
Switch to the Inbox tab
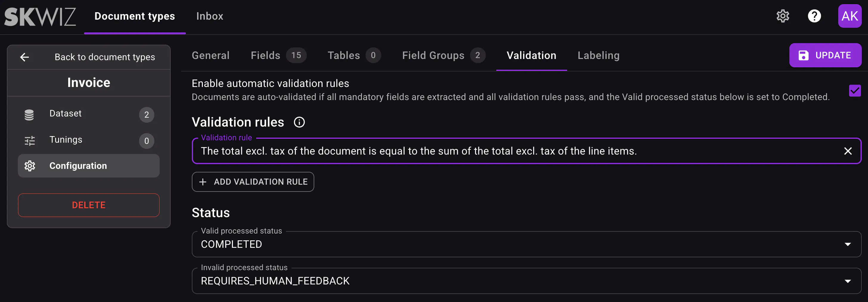210,16
